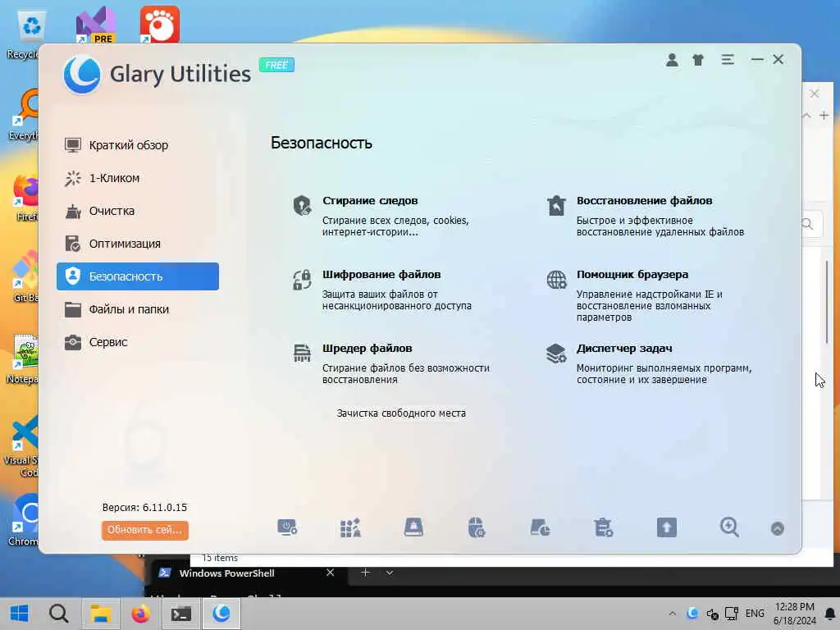840x630 pixels.
Task: Launch the Disk Cleaner drive icon
Action: point(413,527)
